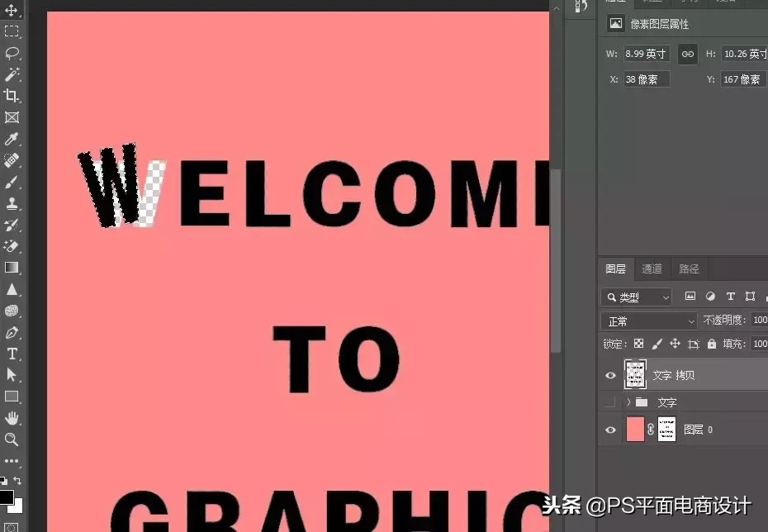The height and width of the screenshot is (532, 768).
Task: Switch to the 通道 tab
Action: 652,268
